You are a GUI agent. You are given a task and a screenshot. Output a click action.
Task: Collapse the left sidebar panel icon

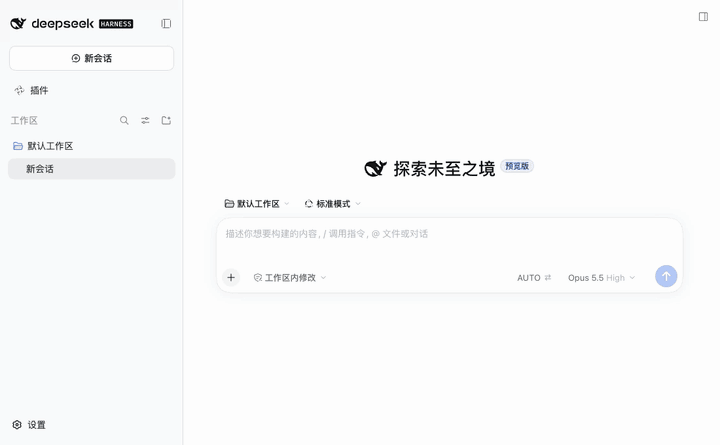coord(166,23)
